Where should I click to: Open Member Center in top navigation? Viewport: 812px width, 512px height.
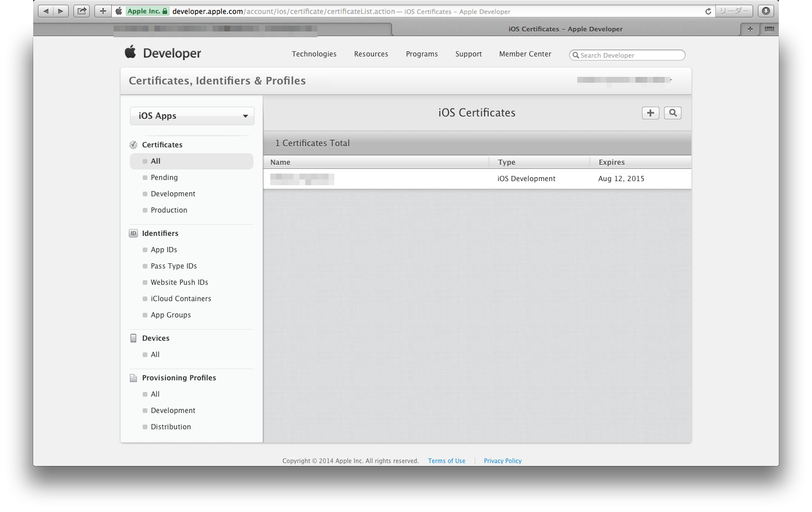[525, 54]
